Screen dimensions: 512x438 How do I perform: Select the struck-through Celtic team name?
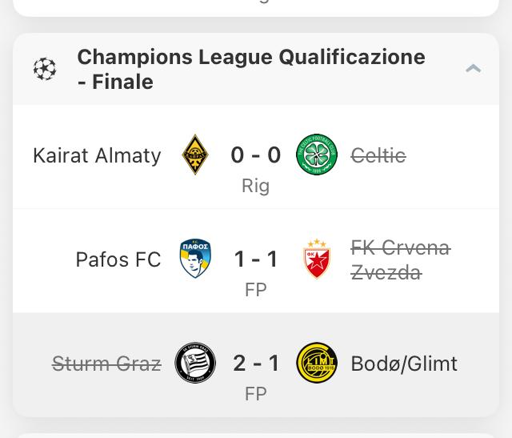coord(378,155)
